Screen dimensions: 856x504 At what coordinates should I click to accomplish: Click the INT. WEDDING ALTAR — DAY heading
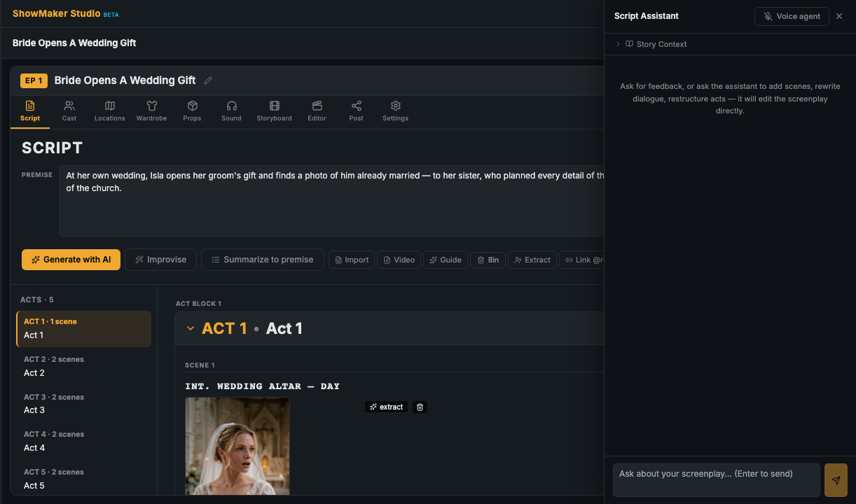point(263,386)
